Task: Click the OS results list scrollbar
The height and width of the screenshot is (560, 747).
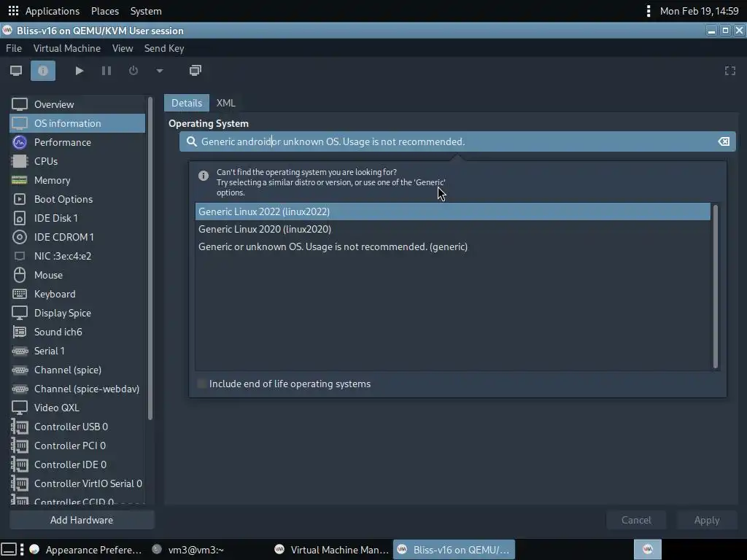Action: coord(715,287)
